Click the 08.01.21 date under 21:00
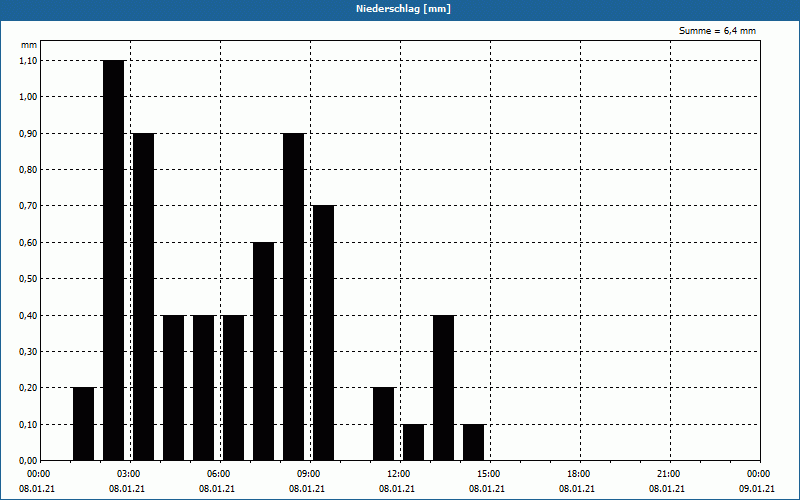This screenshot has height=500, width=800. pyautogui.click(x=667, y=489)
